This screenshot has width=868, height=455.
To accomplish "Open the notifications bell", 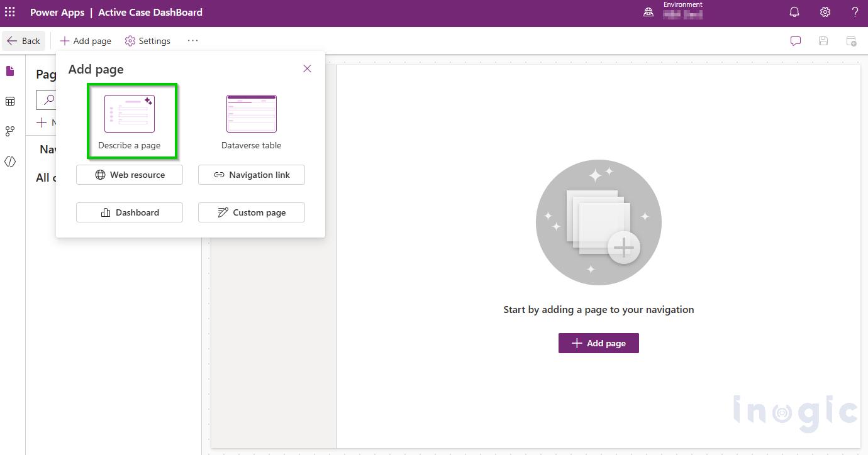I will point(794,12).
